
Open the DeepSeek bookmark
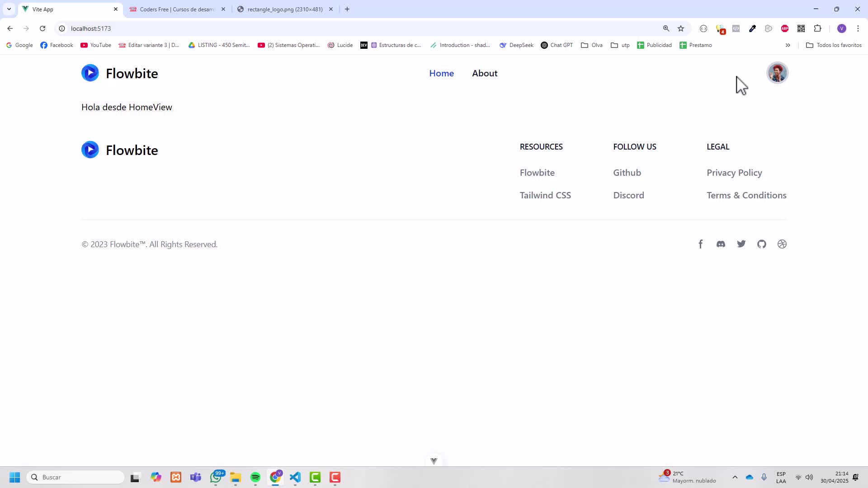(516, 45)
